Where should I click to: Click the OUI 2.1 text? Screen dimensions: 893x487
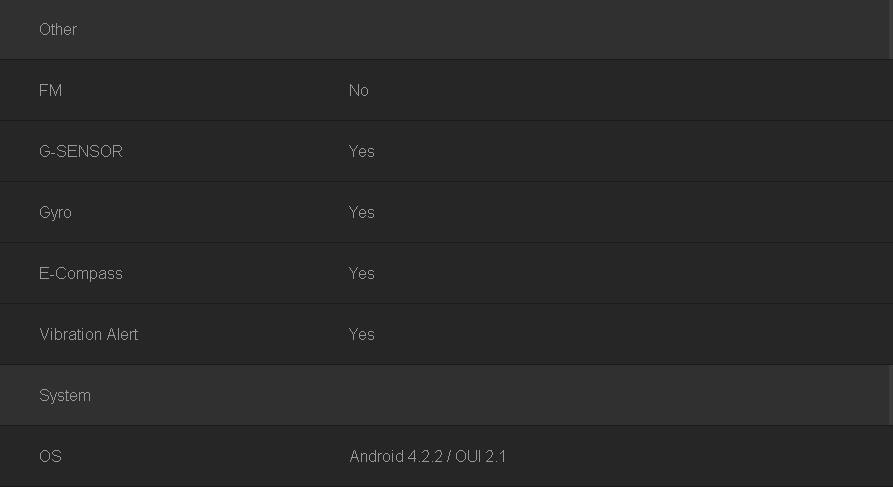point(481,457)
